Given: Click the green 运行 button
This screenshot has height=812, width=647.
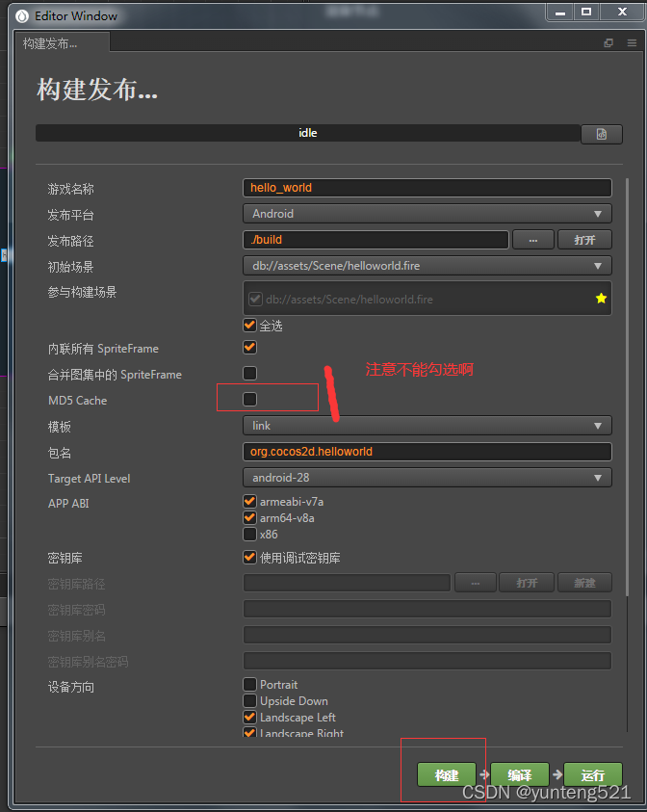Looking at the screenshot, I should (593, 774).
